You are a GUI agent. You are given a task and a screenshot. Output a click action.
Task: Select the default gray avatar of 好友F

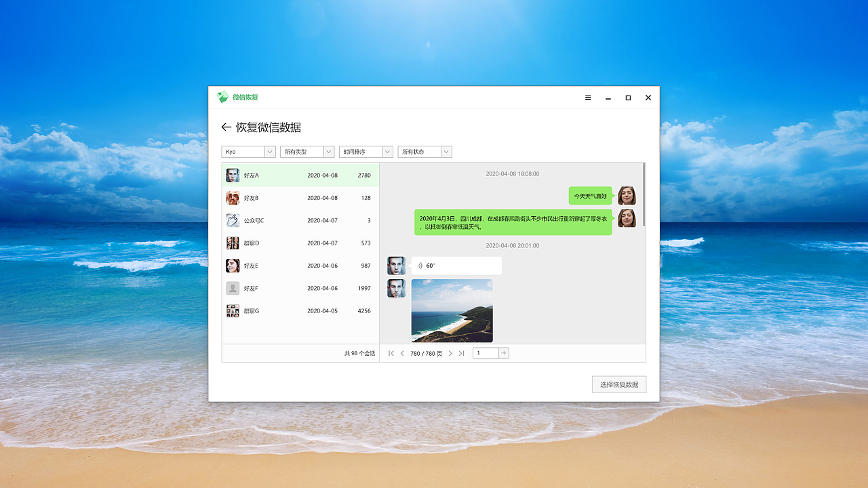point(233,288)
